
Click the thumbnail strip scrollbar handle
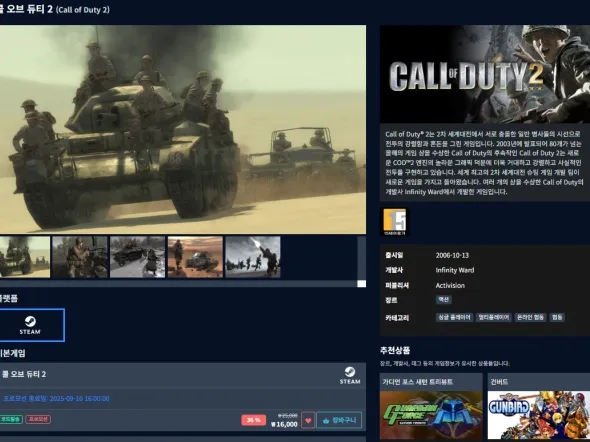point(361,283)
